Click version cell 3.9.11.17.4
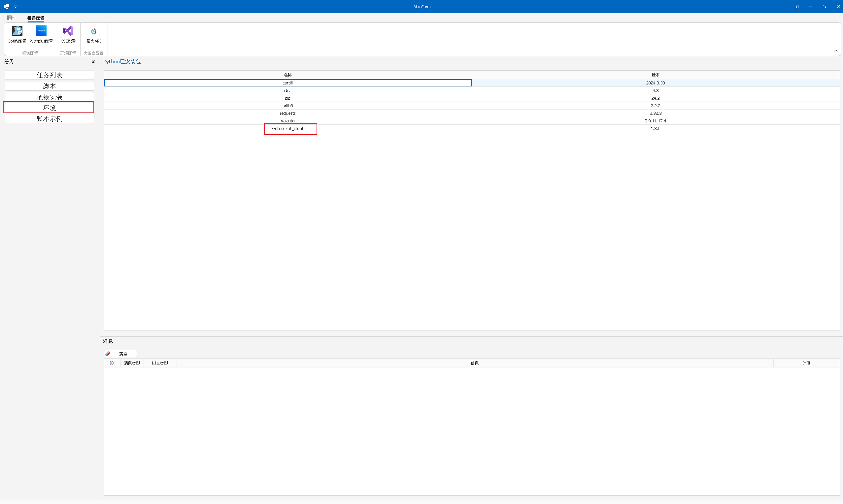843x504 pixels. click(656, 121)
